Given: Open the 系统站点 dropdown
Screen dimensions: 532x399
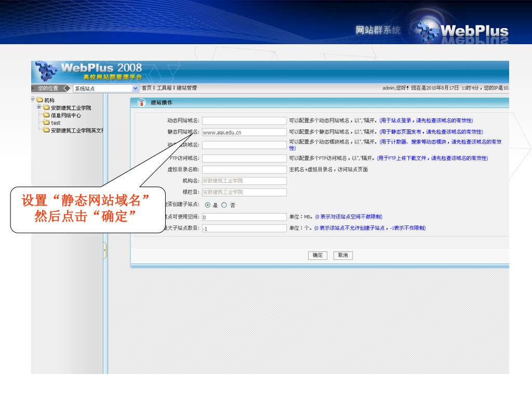Looking at the screenshot, I should click(x=136, y=88).
